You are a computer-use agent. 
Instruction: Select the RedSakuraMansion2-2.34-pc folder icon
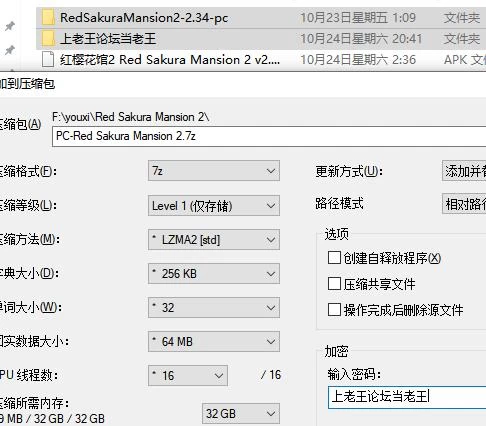point(48,18)
